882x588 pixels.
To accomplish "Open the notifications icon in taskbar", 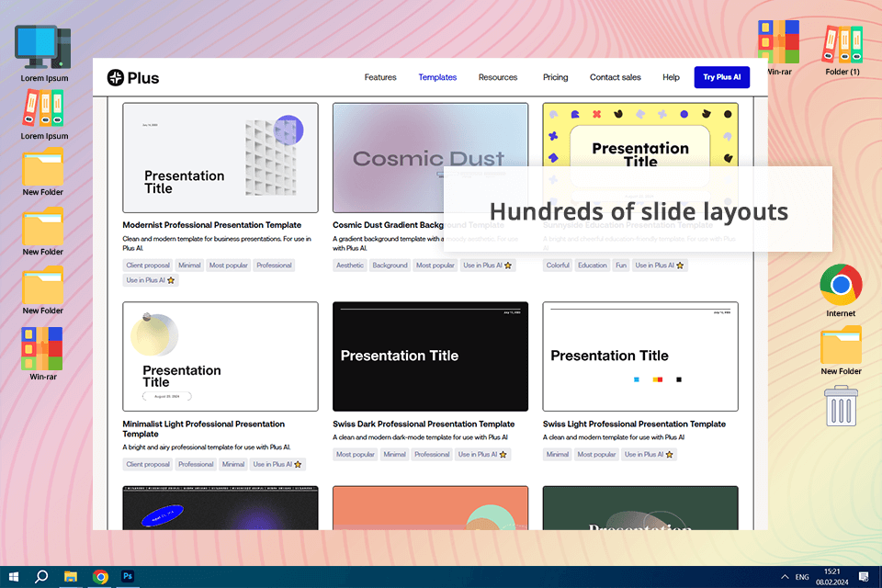I will coord(864,577).
